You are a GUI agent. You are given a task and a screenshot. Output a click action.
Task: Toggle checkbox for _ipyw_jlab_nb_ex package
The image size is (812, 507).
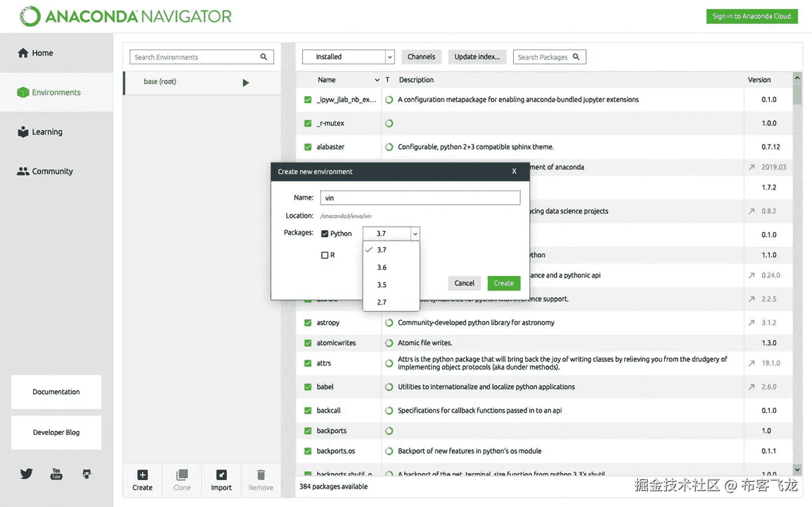click(x=308, y=100)
